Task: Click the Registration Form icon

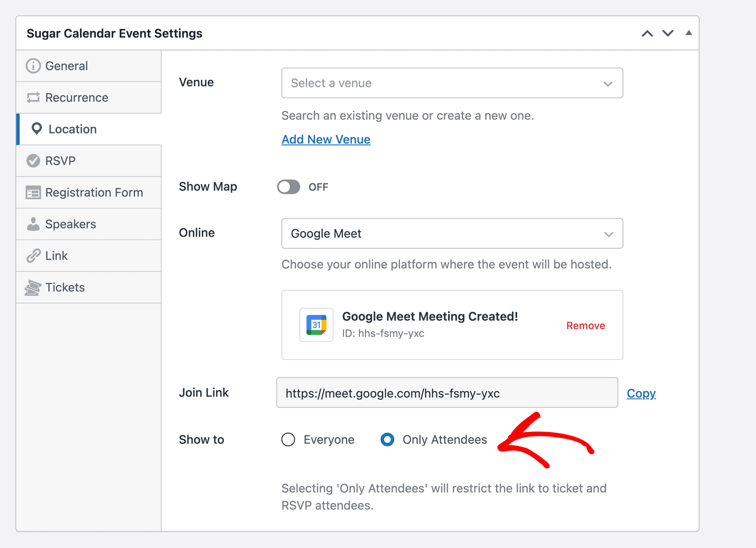Action: pyautogui.click(x=33, y=193)
